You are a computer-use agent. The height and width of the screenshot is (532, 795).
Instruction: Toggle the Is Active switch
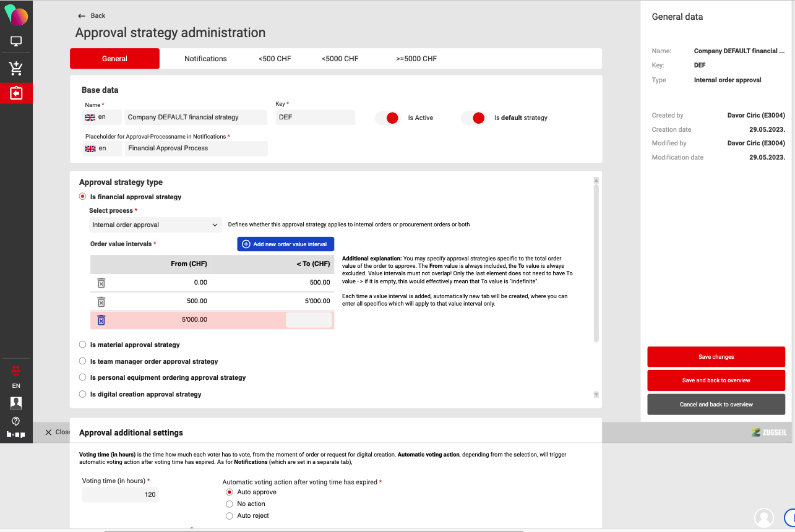click(388, 118)
